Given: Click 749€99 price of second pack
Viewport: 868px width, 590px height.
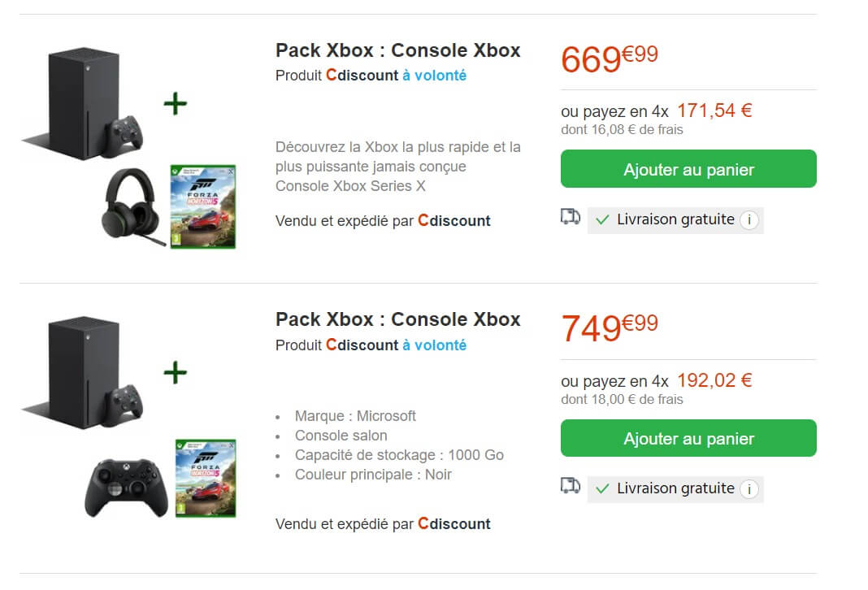Looking at the screenshot, I should [609, 328].
